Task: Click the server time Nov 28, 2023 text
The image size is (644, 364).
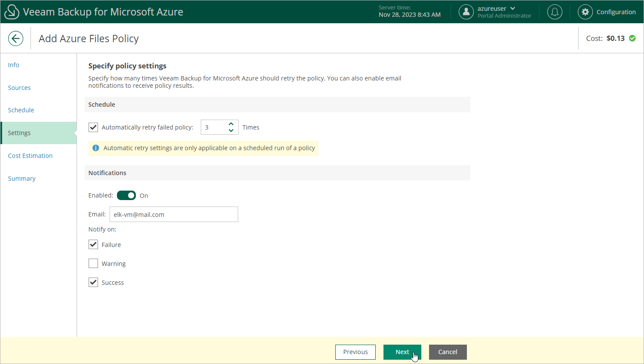Action: [410, 15]
